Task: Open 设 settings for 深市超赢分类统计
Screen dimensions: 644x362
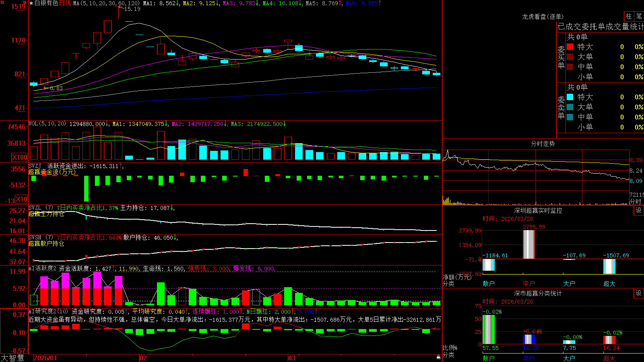Action: coord(639,293)
